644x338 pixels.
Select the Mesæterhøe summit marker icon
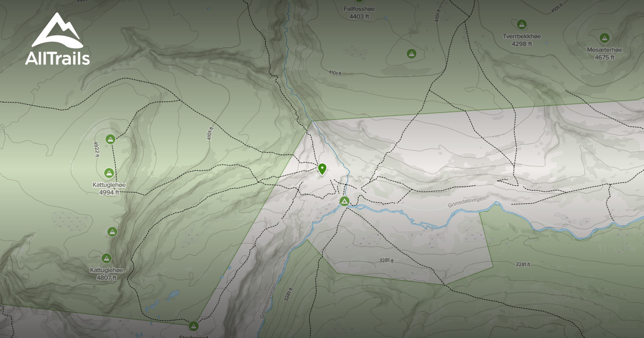(x=604, y=38)
